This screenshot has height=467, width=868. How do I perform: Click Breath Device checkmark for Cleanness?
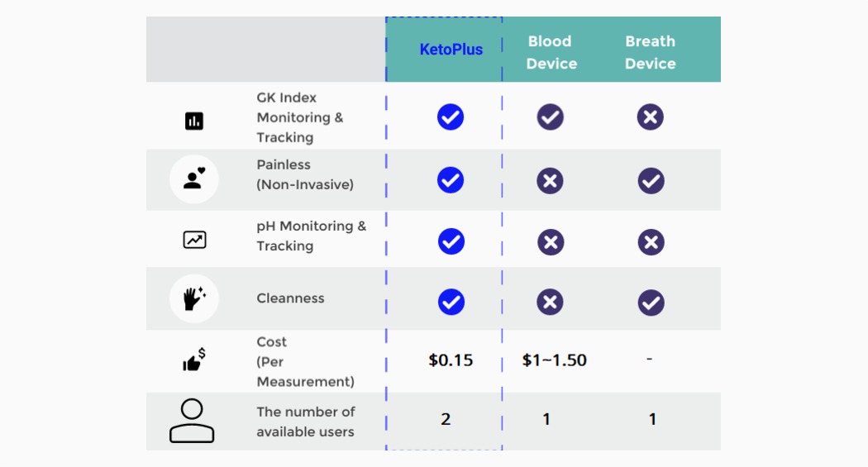tap(651, 303)
